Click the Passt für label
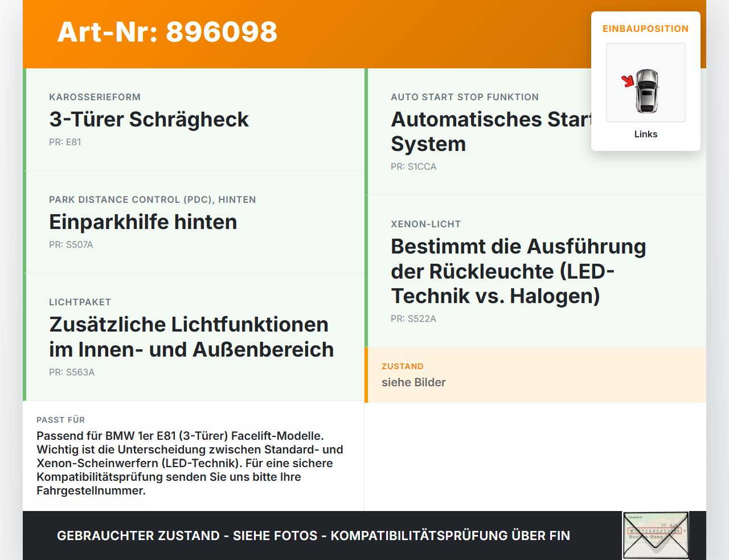Screen dimensions: 729x560 [x=60, y=420]
